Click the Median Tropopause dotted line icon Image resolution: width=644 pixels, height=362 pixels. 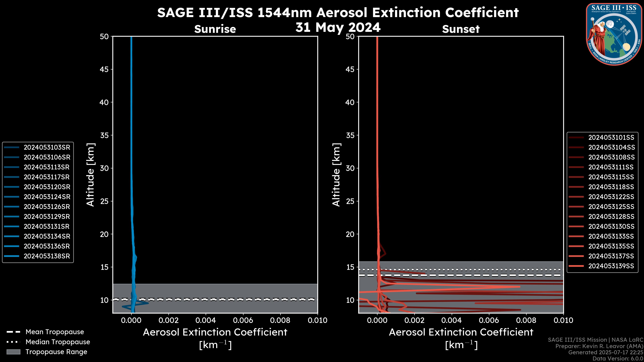tap(13, 342)
